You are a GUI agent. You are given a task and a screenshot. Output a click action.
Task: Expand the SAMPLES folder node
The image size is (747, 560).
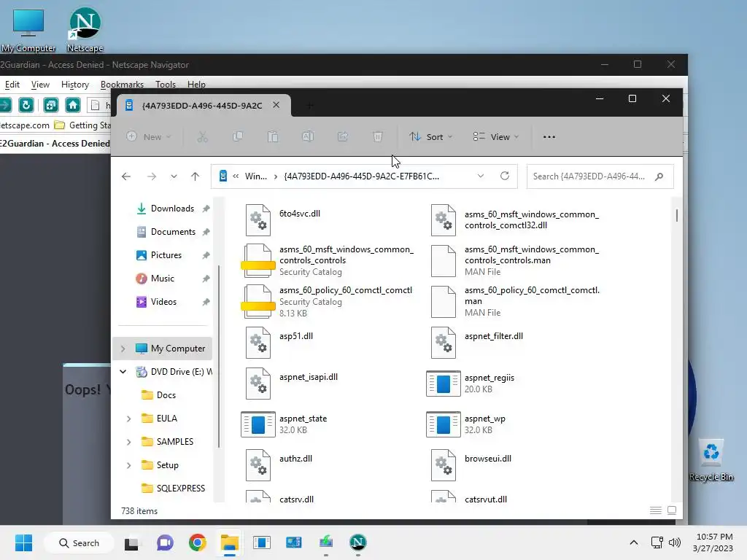(128, 442)
